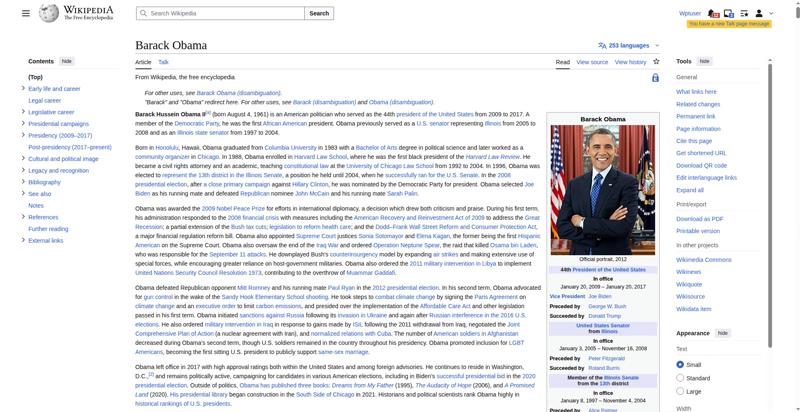Click the Search Wikipedia input field
Screen dimensions: 800x412
[x=220, y=14]
